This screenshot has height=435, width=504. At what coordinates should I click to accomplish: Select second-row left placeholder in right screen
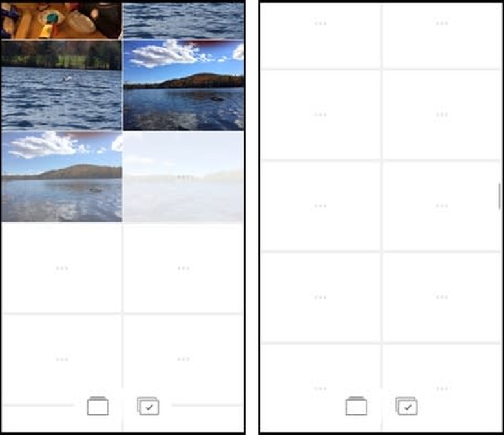coord(320,115)
